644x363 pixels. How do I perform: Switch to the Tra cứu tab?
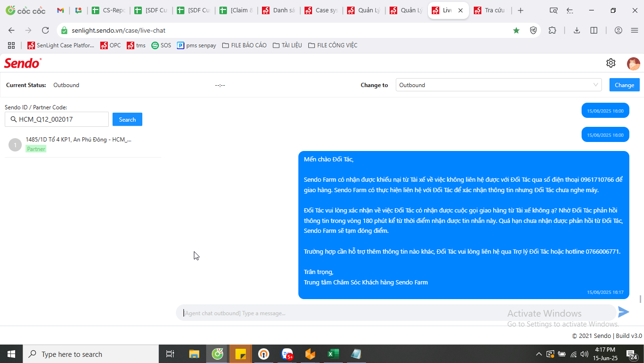coord(490,10)
